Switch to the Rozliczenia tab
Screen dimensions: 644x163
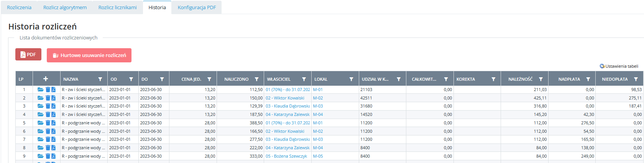[x=19, y=7]
